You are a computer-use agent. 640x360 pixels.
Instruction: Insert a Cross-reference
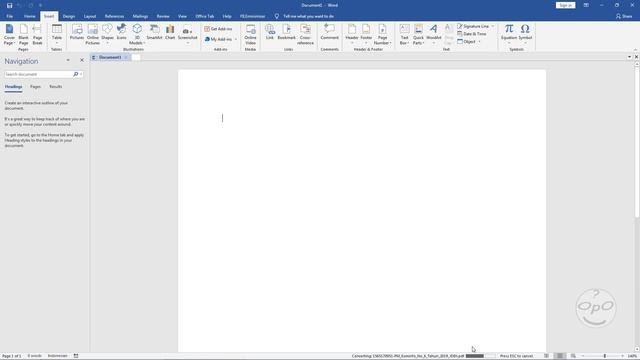305,34
